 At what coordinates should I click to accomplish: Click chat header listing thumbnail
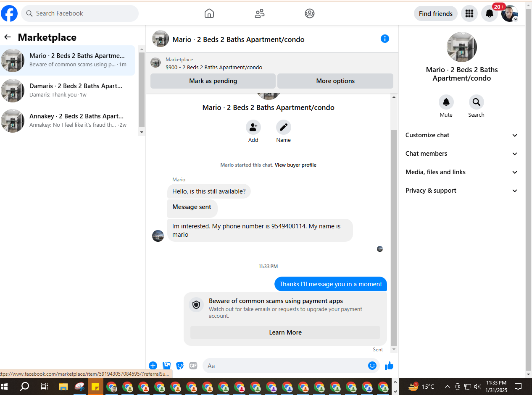click(161, 39)
